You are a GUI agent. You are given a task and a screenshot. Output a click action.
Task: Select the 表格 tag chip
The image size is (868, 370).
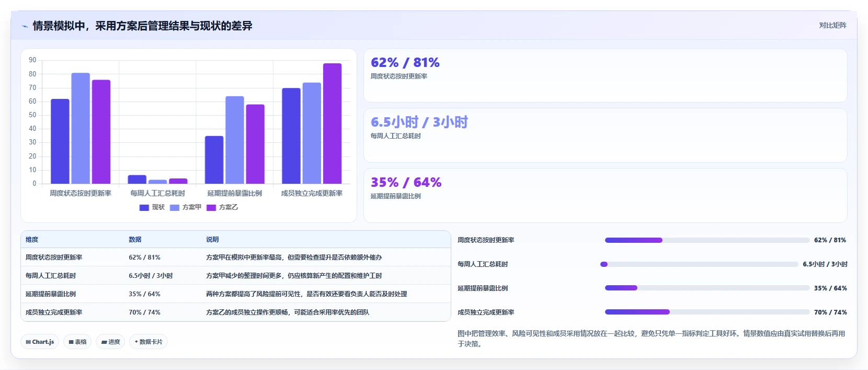coord(77,342)
